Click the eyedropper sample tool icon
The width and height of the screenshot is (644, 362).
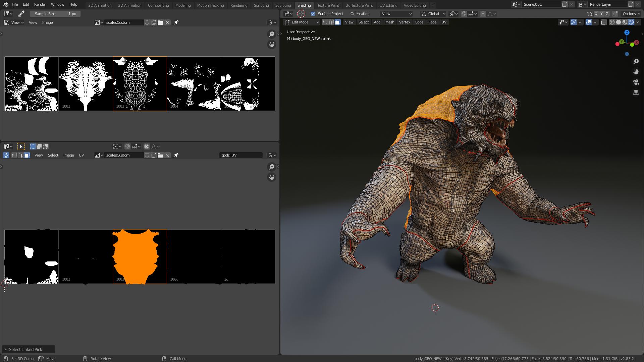coord(21,14)
